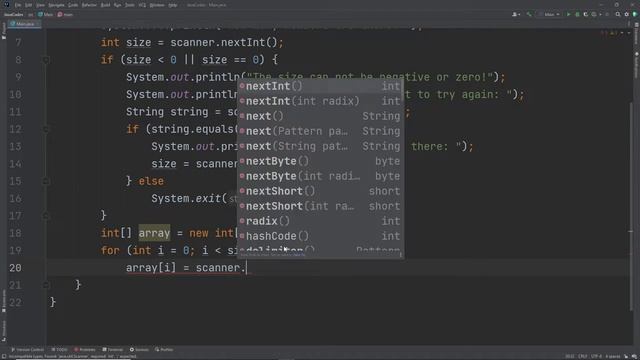The width and height of the screenshot is (640, 360).
Task: Click the Main class breadcrumb
Action: click(x=45, y=14)
